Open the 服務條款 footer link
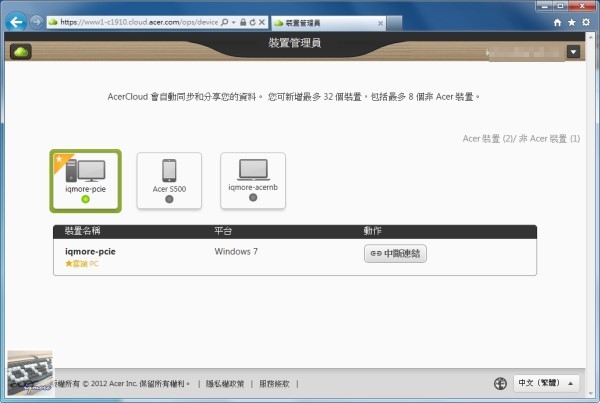 coord(274,383)
